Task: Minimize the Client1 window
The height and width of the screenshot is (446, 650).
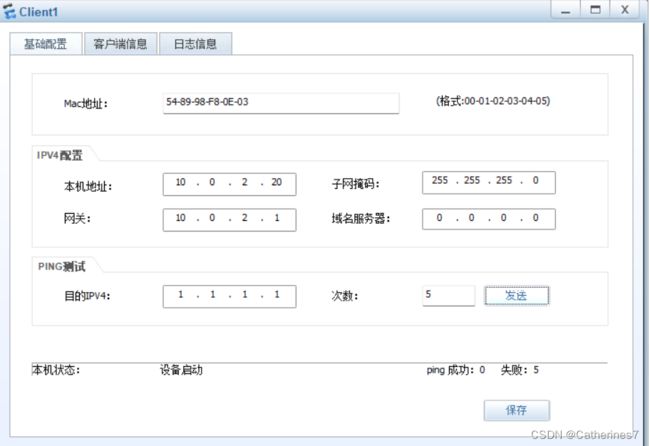Action: 565,10
